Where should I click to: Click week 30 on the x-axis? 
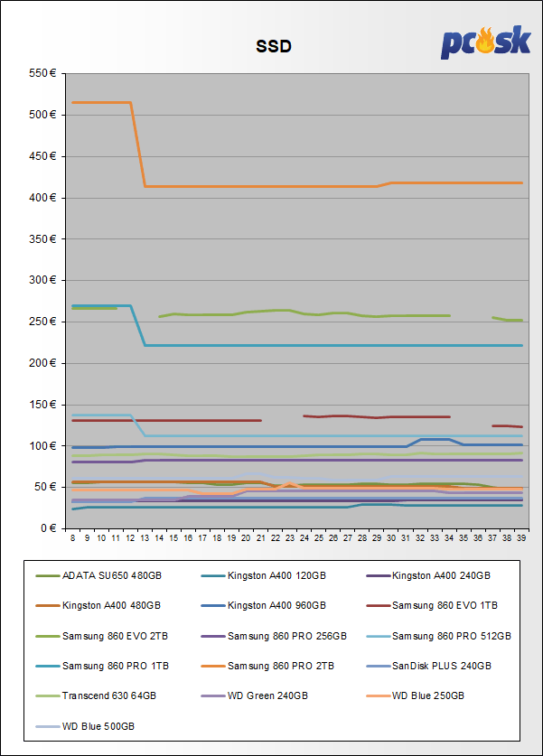[391, 538]
